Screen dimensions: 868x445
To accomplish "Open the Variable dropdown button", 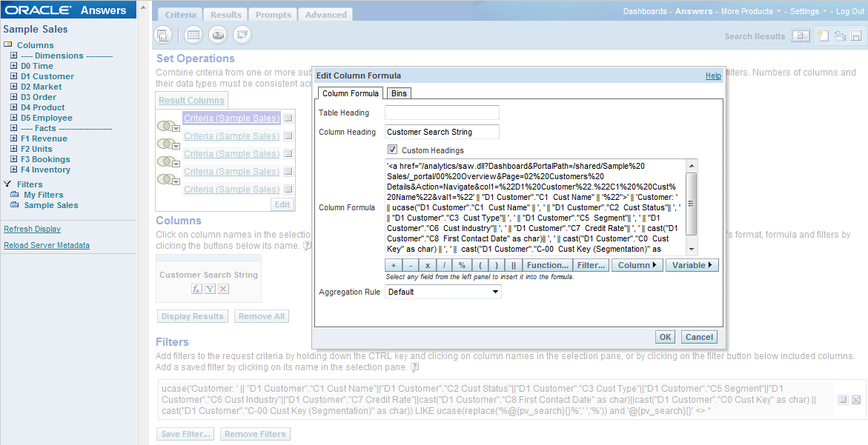I will click(692, 265).
